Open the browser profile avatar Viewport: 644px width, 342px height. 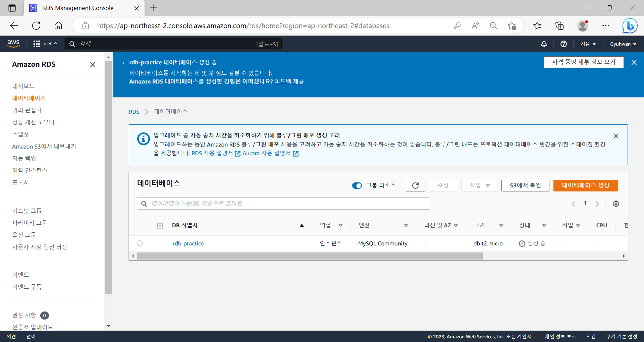(583, 25)
